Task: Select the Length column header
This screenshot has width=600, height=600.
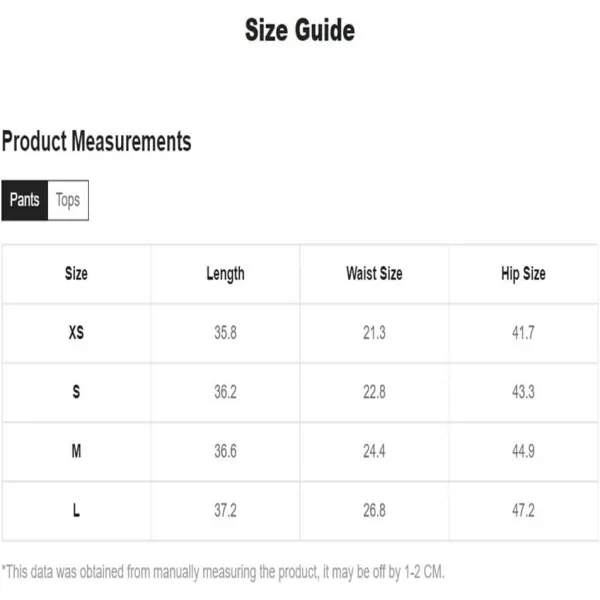Action: coord(225,274)
